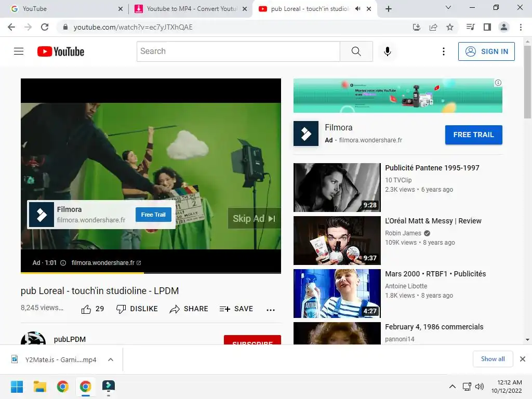Open ad info icon on Filmora banner

click(x=498, y=83)
